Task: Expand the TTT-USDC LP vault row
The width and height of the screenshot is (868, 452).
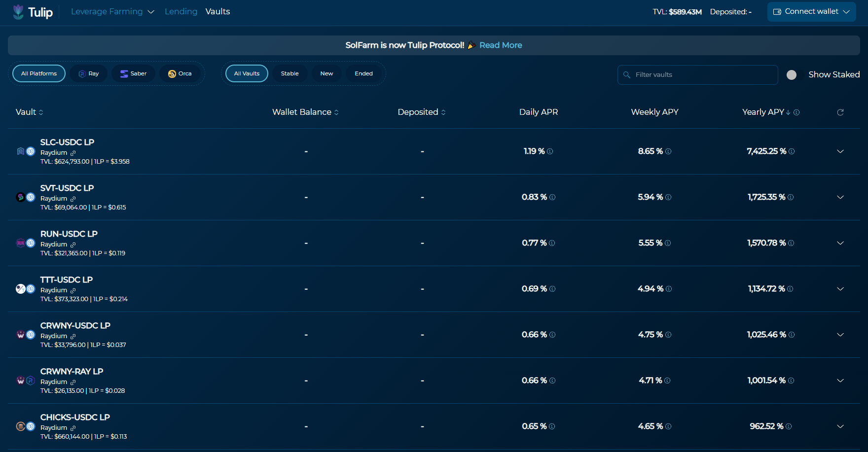Action: click(x=840, y=289)
